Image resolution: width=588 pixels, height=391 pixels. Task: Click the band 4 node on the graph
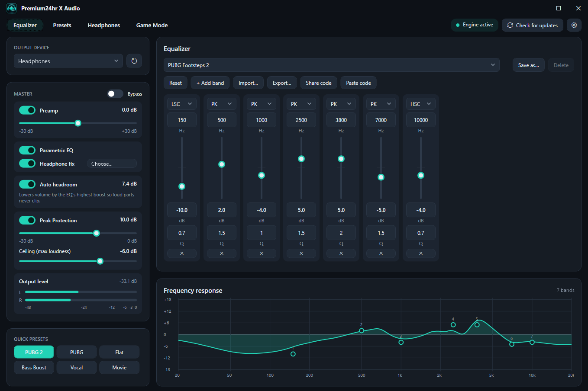pyautogui.click(x=453, y=325)
